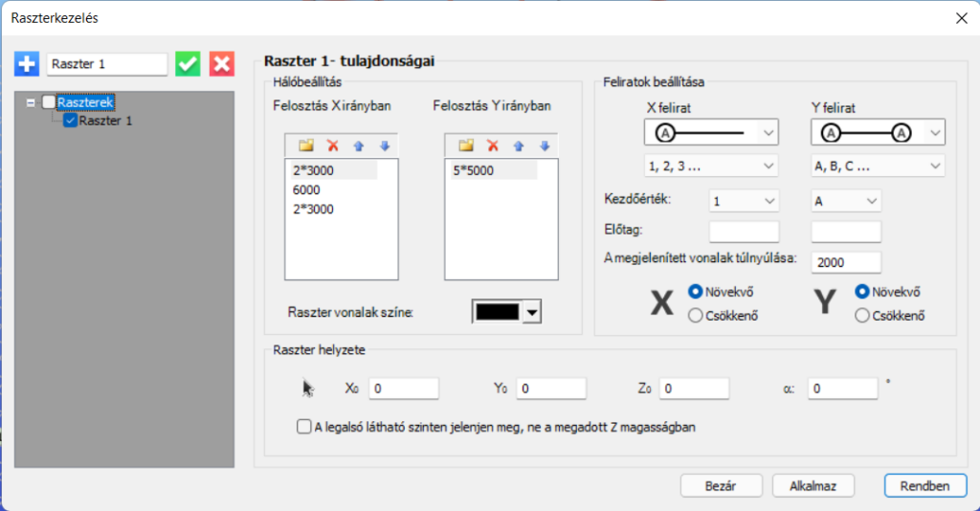Image resolution: width=980 pixels, height=511 pixels.
Task: Confirm grid name with green checkmark icon
Action: coord(188,64)
